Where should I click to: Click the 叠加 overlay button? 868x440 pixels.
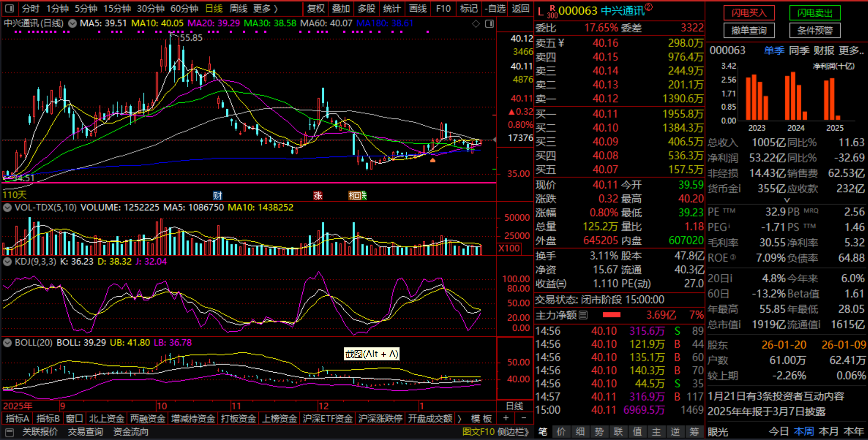click(x=341, y=8)
